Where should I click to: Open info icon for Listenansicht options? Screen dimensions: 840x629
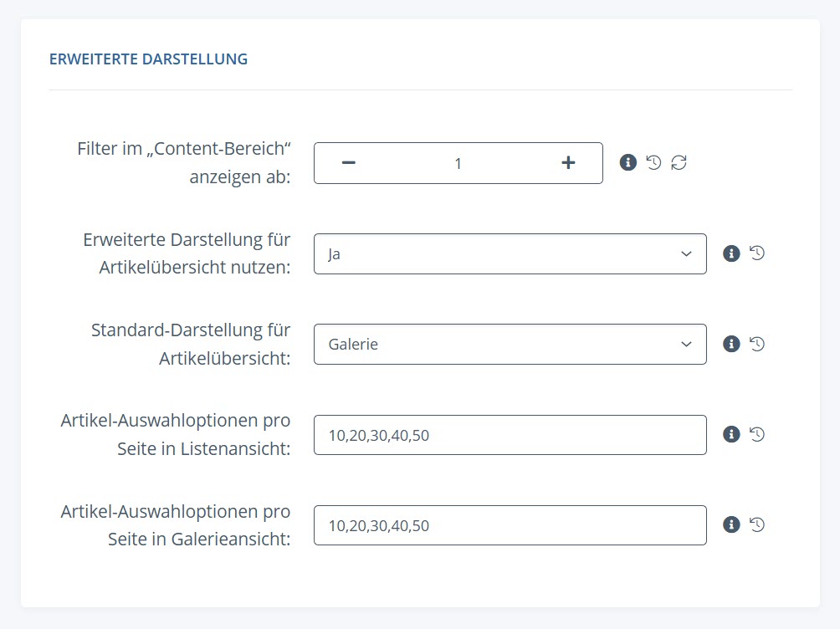[x=731, y=434]
